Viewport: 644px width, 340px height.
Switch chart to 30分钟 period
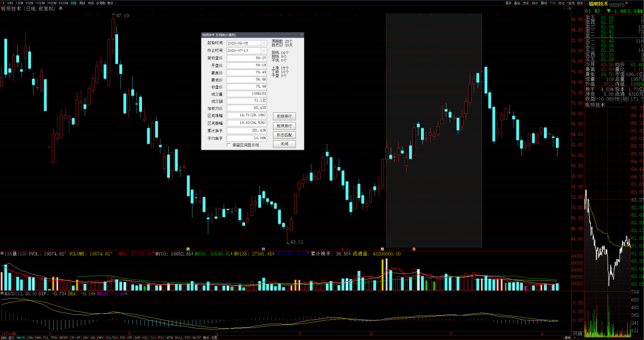tap(52, 3)
